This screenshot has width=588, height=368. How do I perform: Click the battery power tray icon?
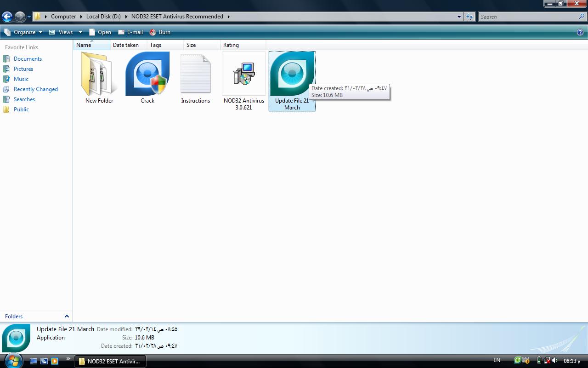539,360
